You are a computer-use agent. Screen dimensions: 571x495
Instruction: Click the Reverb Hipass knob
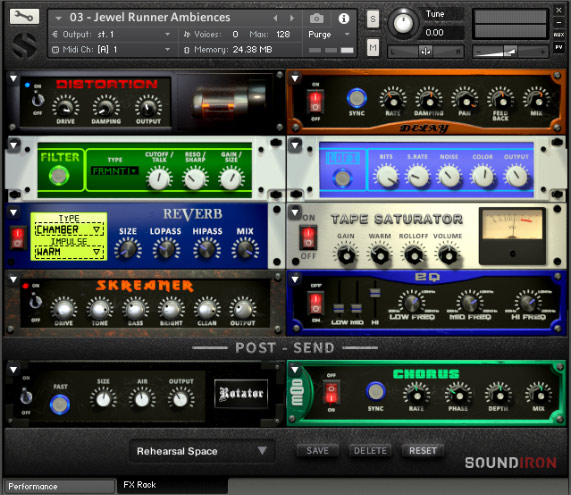[207, 249]
